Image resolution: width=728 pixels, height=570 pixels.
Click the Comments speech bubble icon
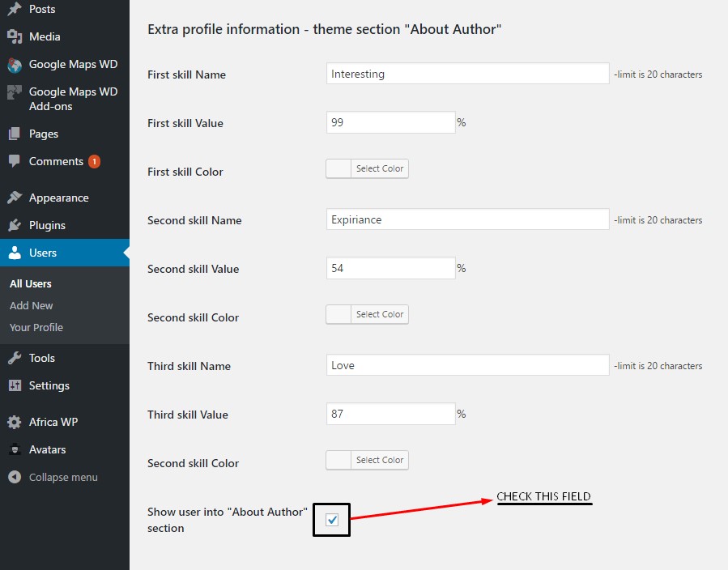coord(15,161)
